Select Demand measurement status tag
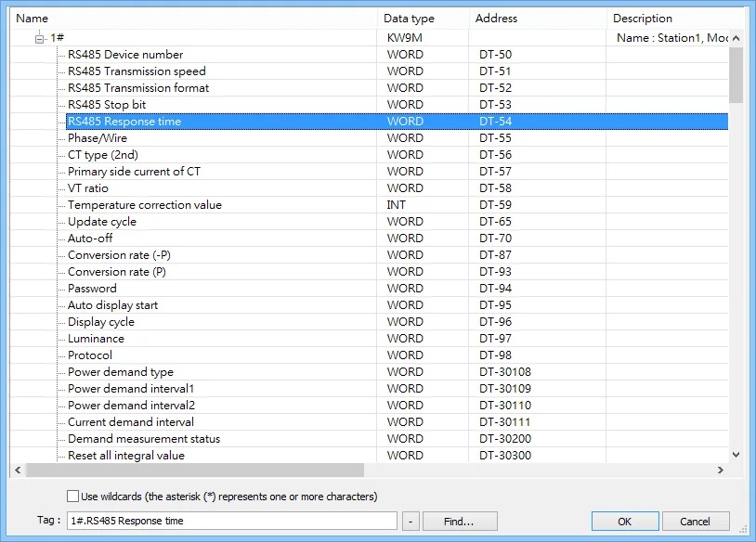 coord(144,438)
